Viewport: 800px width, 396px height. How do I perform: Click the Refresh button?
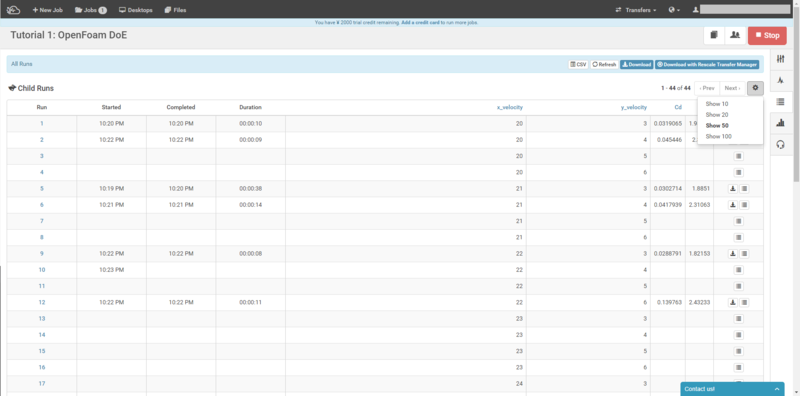(604, 65)
